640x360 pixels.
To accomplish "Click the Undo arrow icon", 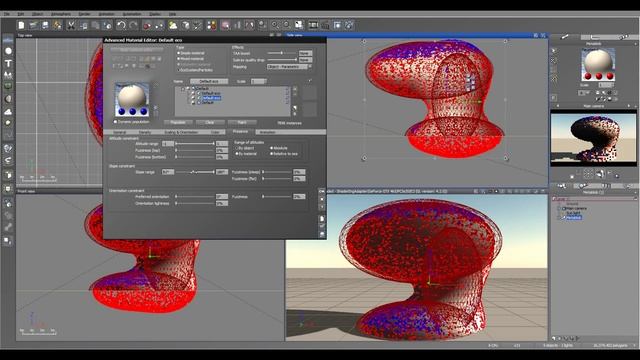I will (x=121, y=25).
